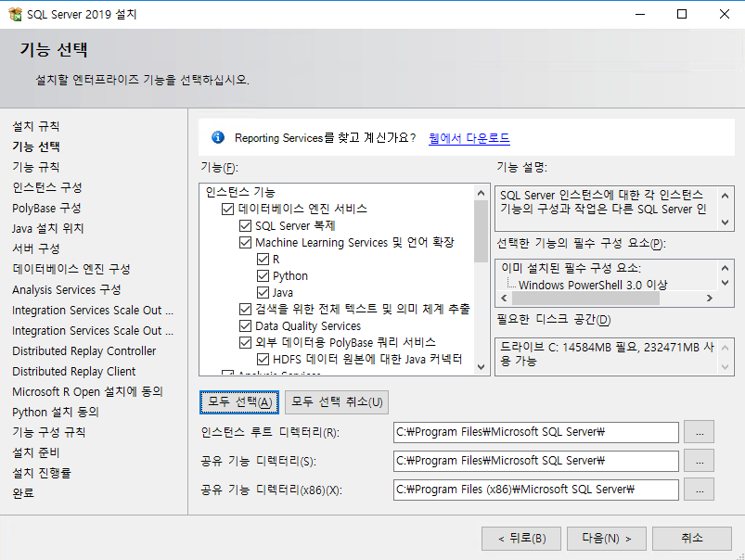Select 서버 구성 step in sidebar
Screen dimensions: 745x560
[x=35, y=248]
